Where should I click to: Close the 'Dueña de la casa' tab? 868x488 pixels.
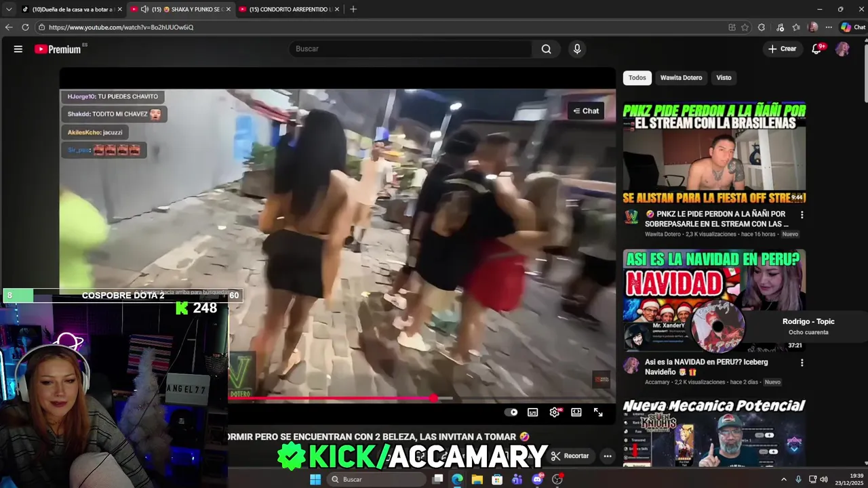119,9
